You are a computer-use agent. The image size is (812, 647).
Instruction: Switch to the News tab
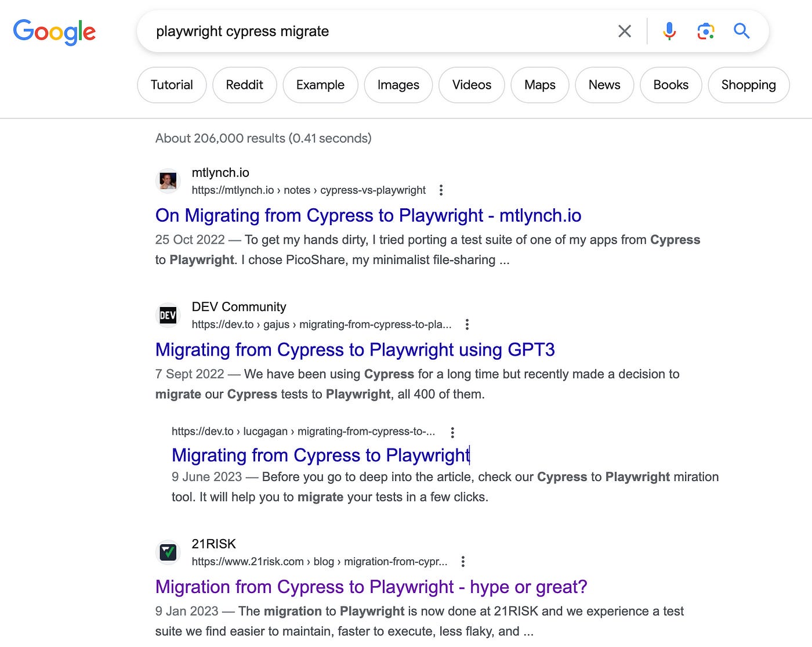[x=604, y=85]
